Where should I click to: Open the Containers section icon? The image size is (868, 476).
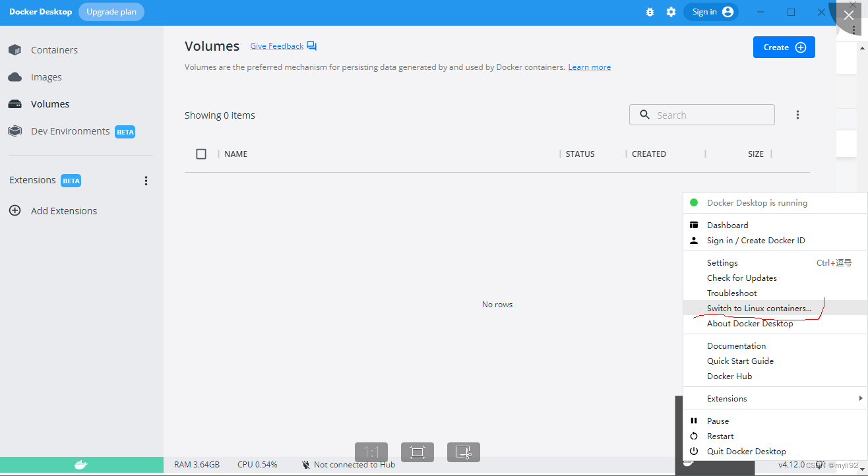click(x=15, y=50)
